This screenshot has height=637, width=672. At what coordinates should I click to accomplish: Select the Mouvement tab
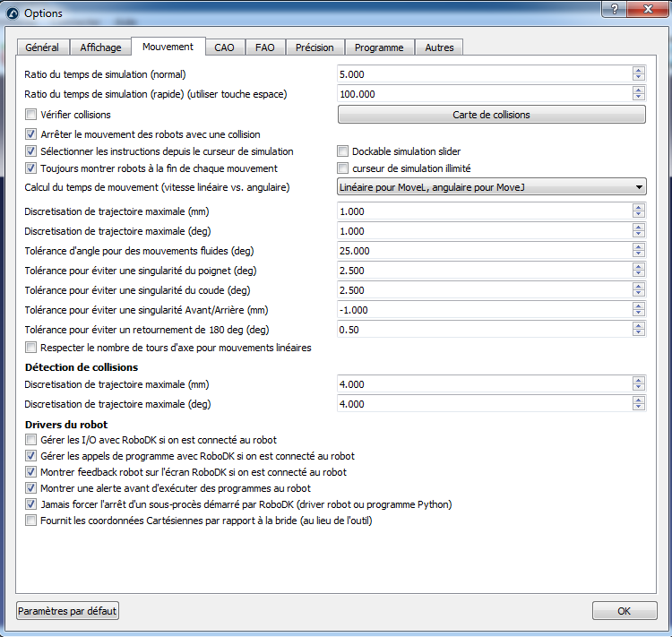point(168,47)
